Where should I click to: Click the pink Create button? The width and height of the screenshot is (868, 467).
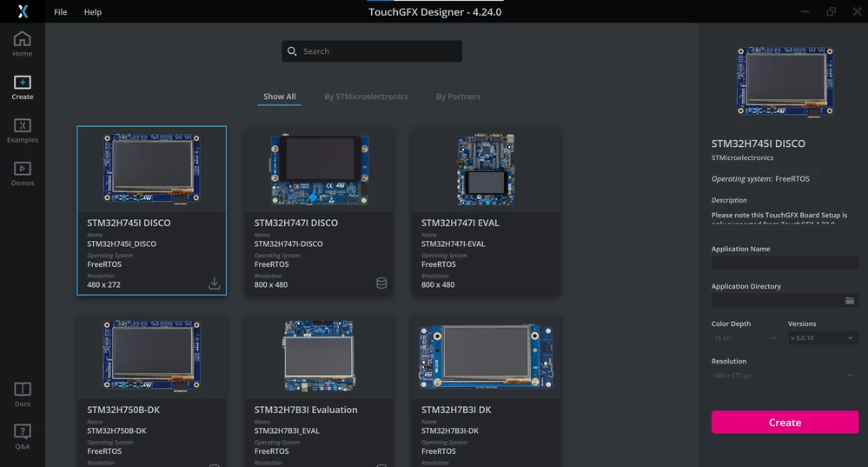pyautogui.click(x=785, y=422)
